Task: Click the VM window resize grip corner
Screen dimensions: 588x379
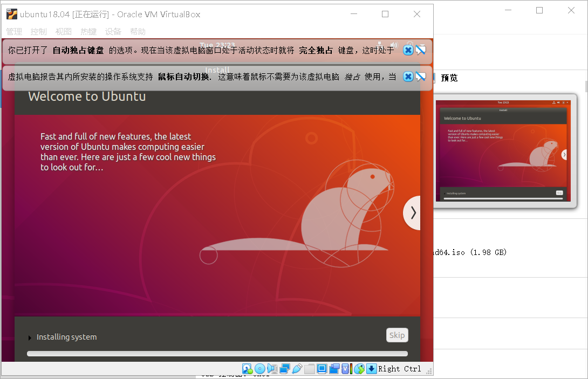Action: [x=430, y=371]
